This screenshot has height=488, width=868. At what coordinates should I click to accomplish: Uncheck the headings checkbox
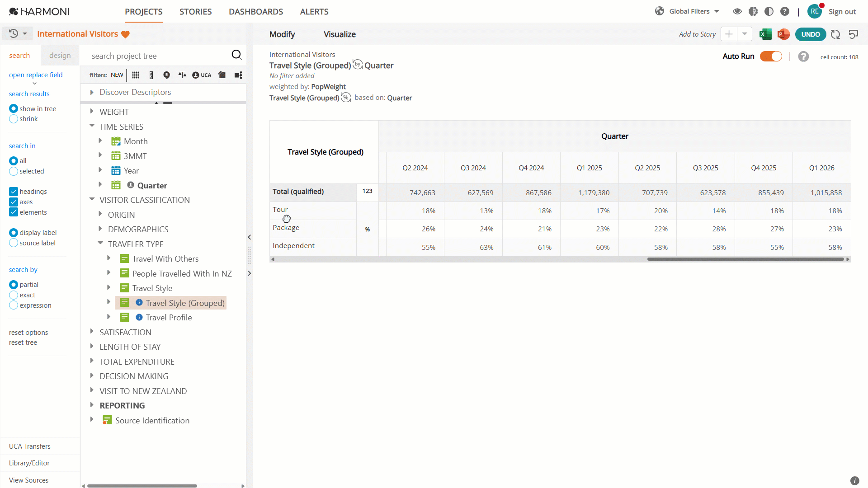click(x=14, y=192)
